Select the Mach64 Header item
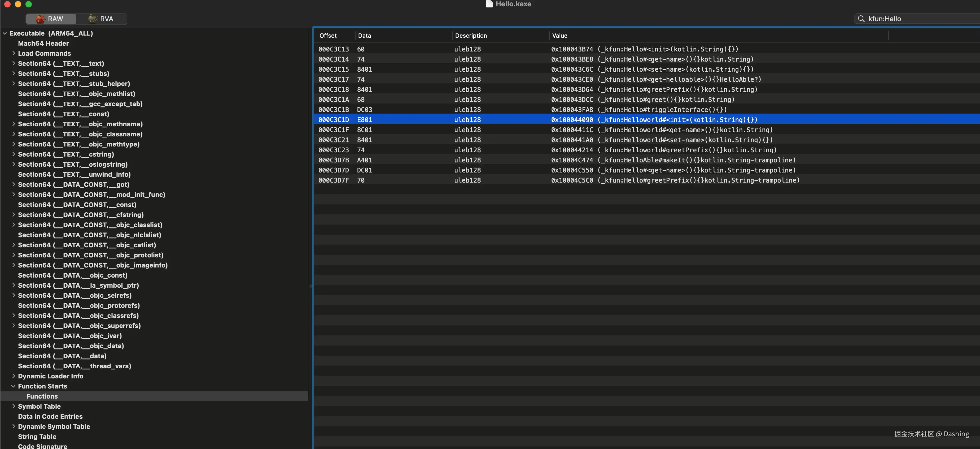The width and height of the screenshot is (980, 449). coord(43,44)
